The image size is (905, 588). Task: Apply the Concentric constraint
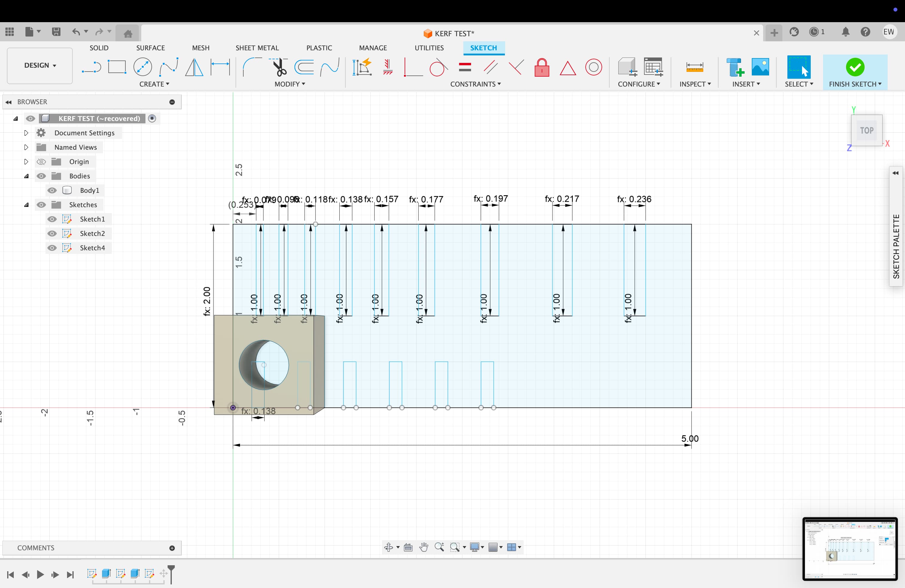[593, 67]
